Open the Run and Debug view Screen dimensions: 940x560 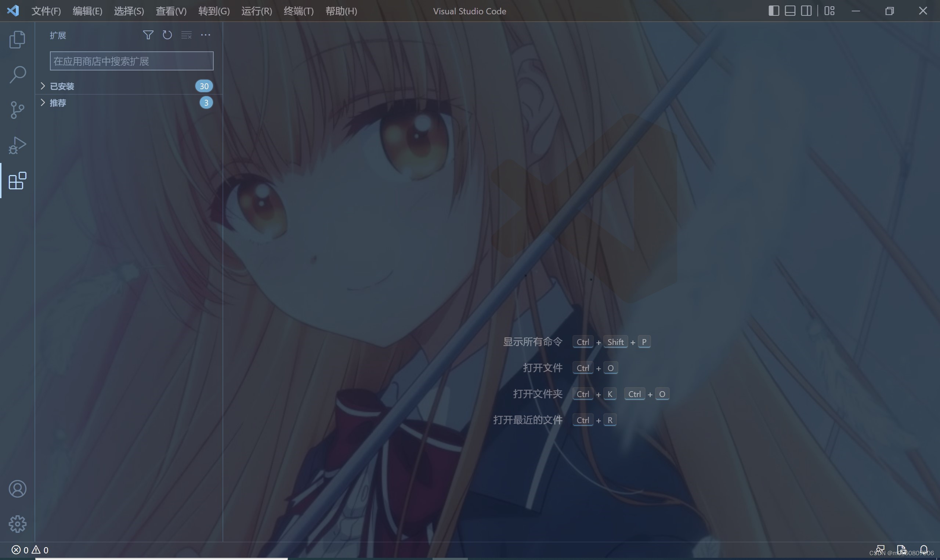[x=17, y=145]
